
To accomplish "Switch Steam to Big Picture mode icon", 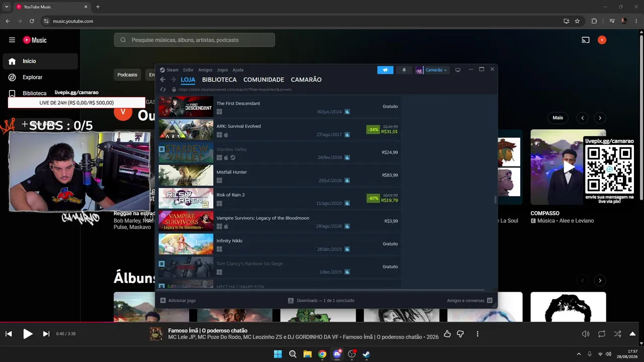I will (x=458, y=70).
